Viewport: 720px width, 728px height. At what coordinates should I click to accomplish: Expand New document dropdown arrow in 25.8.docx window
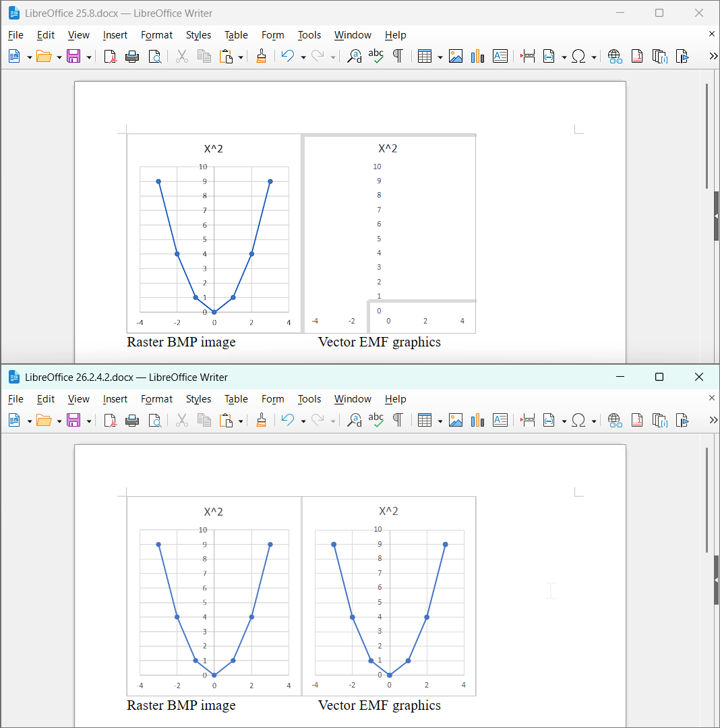tap(29, 57)
